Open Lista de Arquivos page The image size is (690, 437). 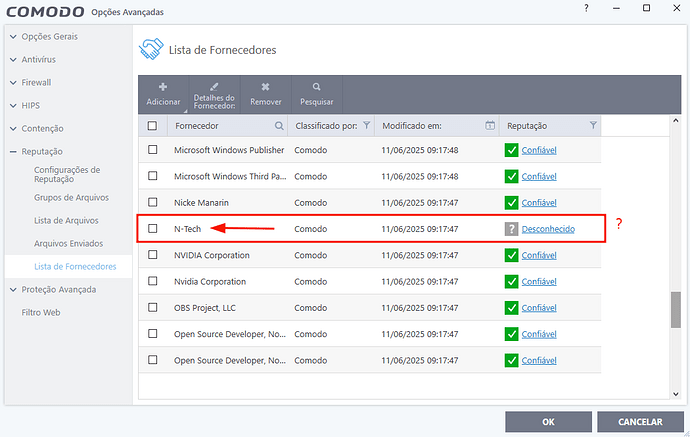click(66, 220)
